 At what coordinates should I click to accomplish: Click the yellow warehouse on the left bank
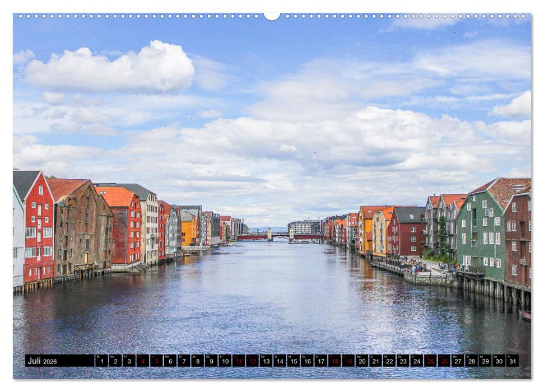[188, 231]
